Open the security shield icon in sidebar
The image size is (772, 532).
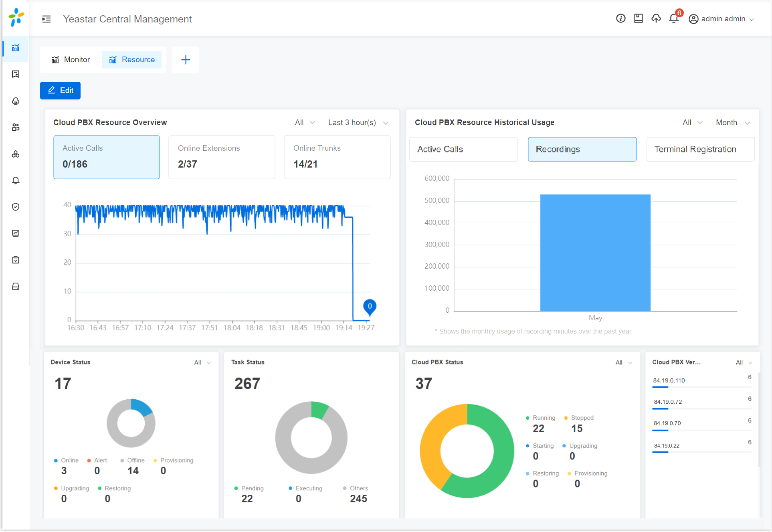click(x=16, y=207)
